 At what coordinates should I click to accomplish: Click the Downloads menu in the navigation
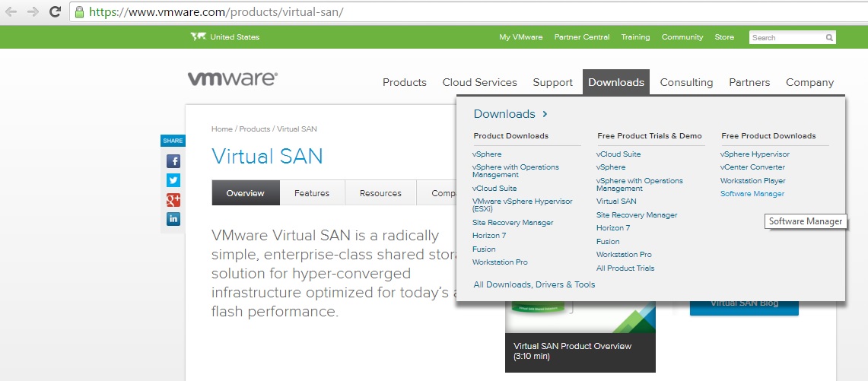tap(616, 83)
